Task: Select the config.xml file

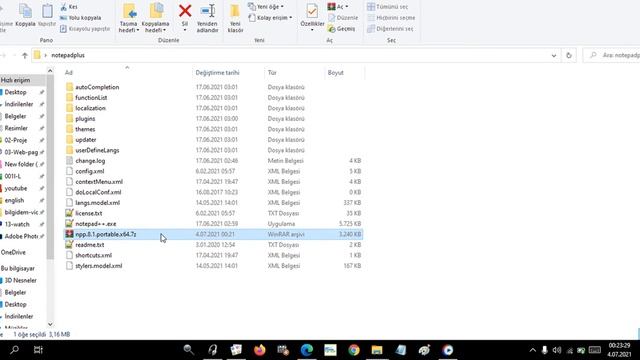Action: tap(89, 171)
